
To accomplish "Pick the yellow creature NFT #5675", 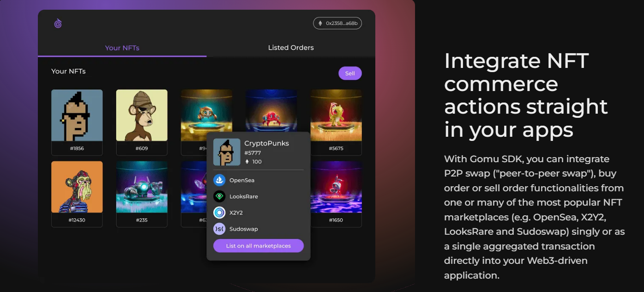I will [x=336, y=116].
